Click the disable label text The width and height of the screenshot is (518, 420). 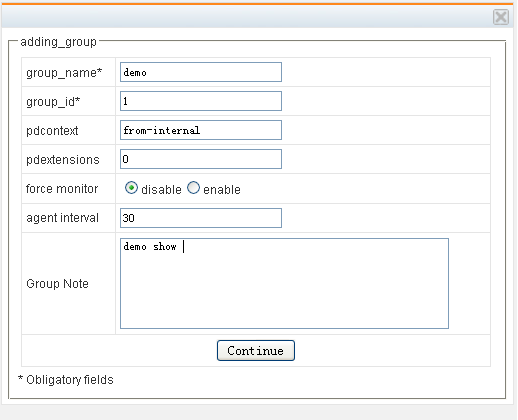(x=161, y=190)
